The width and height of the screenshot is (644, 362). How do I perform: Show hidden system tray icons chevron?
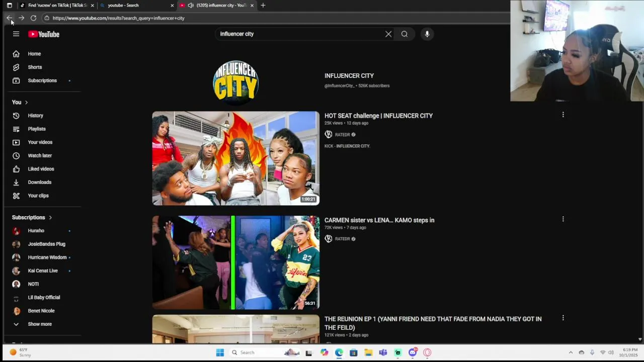(x=571, y=352)
